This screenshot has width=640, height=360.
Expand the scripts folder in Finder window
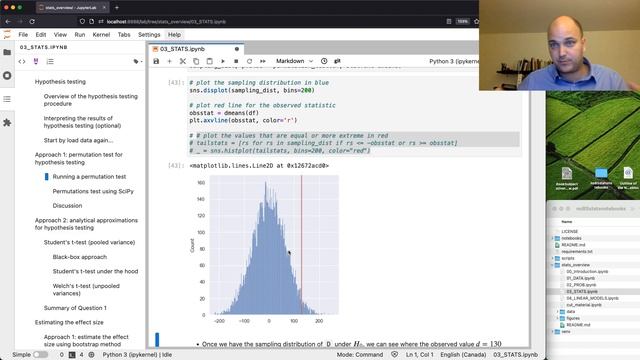553,258
